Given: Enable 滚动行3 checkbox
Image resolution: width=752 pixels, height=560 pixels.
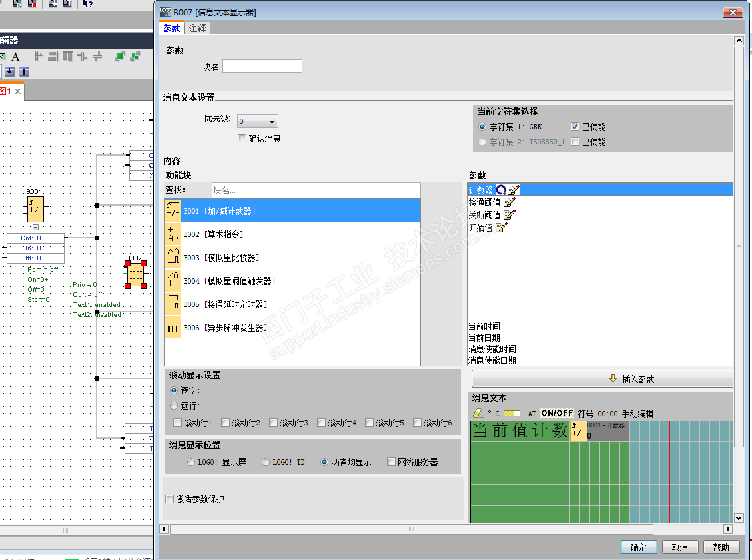Looking at the screenshot, I should pyautogui.click(x=273, y=422).
